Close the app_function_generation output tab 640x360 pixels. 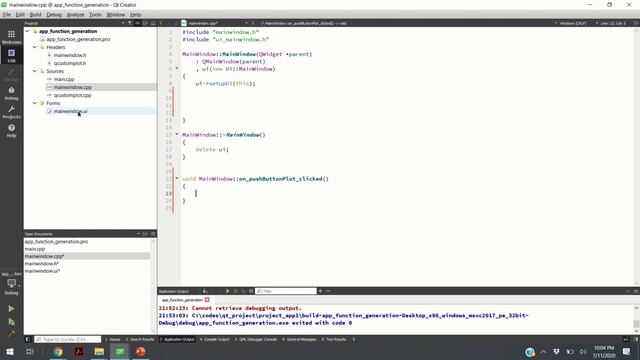(x=207, y=300)
